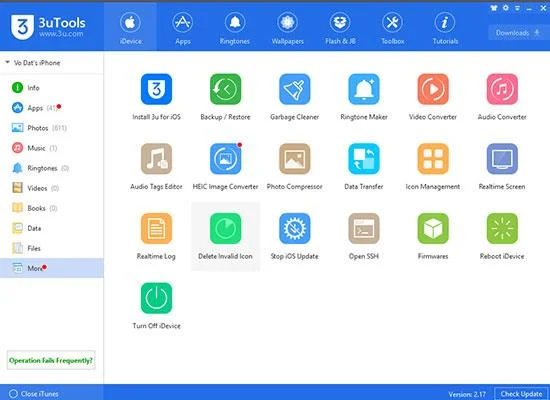Open Photo Compressor tool
The image size is (550, 400).
click(295, 159)
